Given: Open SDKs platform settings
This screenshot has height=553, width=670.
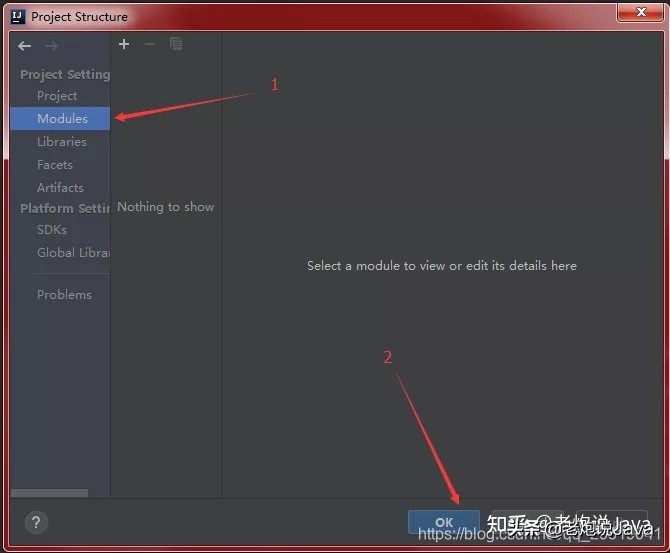Looking at the screenshot, I should [52, 230].
